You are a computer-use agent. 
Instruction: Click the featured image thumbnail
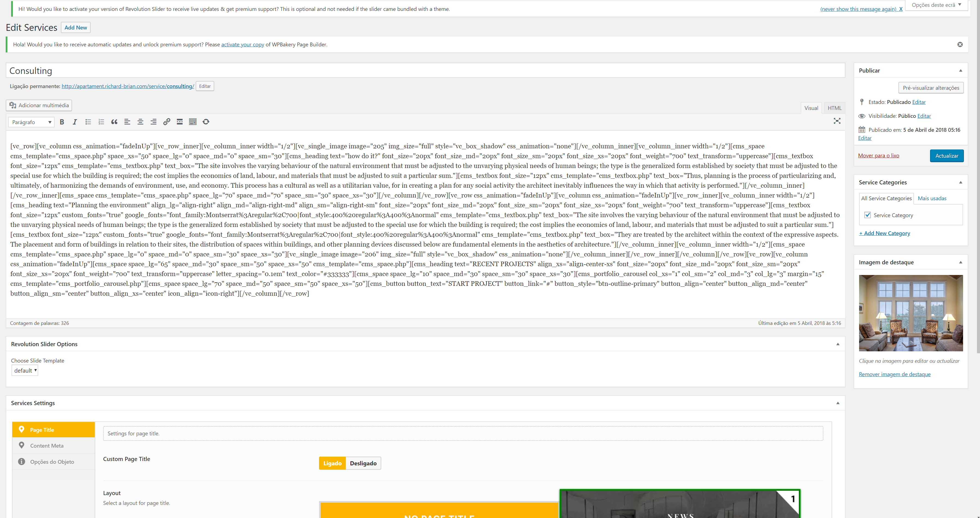click(911, 313)
